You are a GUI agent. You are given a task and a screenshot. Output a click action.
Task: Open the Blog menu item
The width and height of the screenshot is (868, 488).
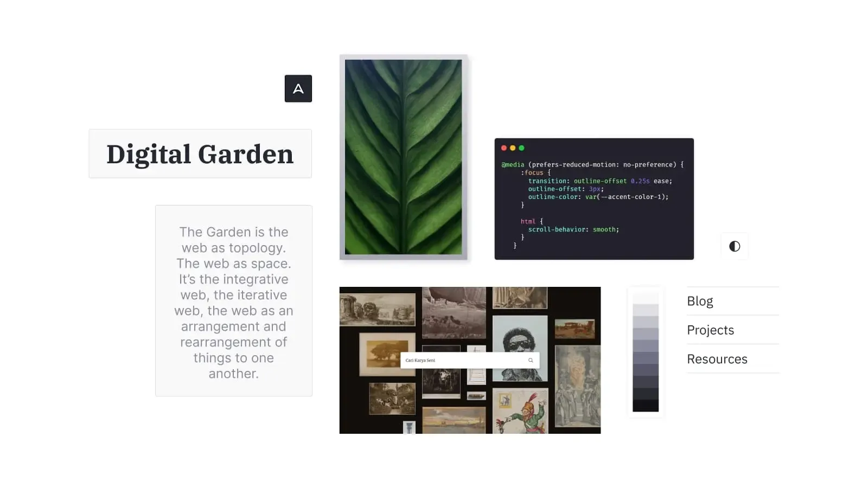[700, 301]
